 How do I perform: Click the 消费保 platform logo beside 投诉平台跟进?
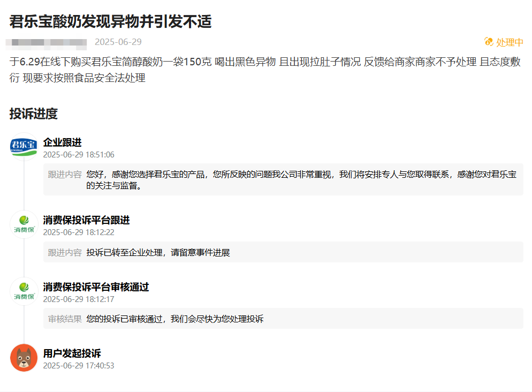[x=24, y=223]
